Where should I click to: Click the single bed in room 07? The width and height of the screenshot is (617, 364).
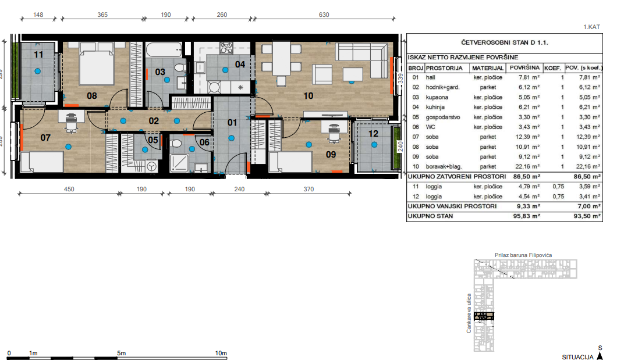(x=42, y=162)
